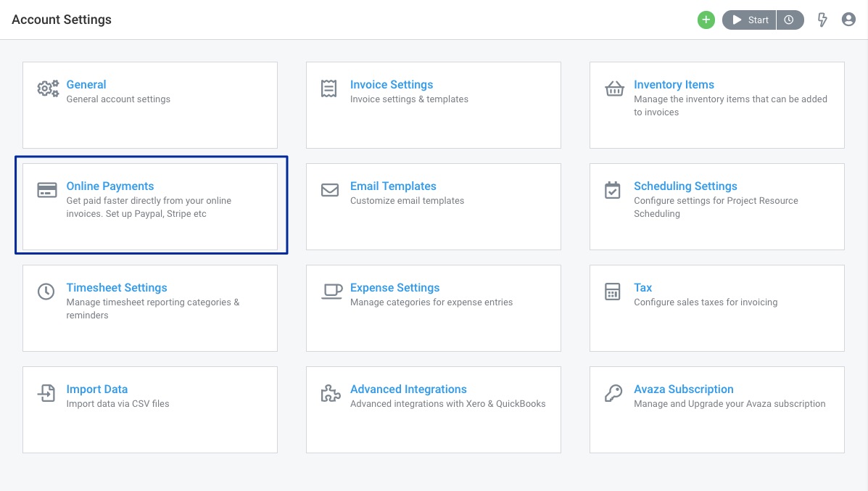The width and height of the screenshot is (868, 491).
Task: Open the Scheduling Settings link
Action: [x=685, y=186]
